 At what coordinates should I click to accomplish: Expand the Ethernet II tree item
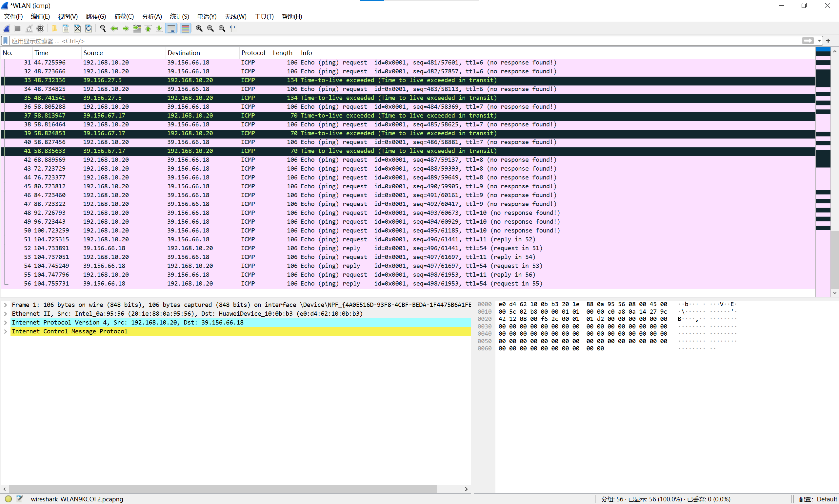click(x=6, y=313)
